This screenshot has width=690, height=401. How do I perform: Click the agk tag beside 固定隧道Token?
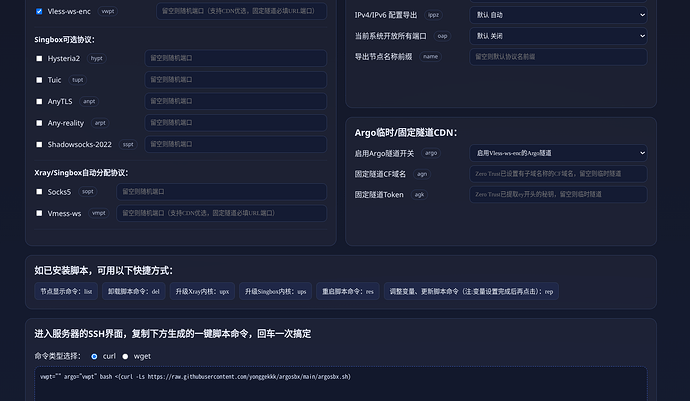pos(419,195)
